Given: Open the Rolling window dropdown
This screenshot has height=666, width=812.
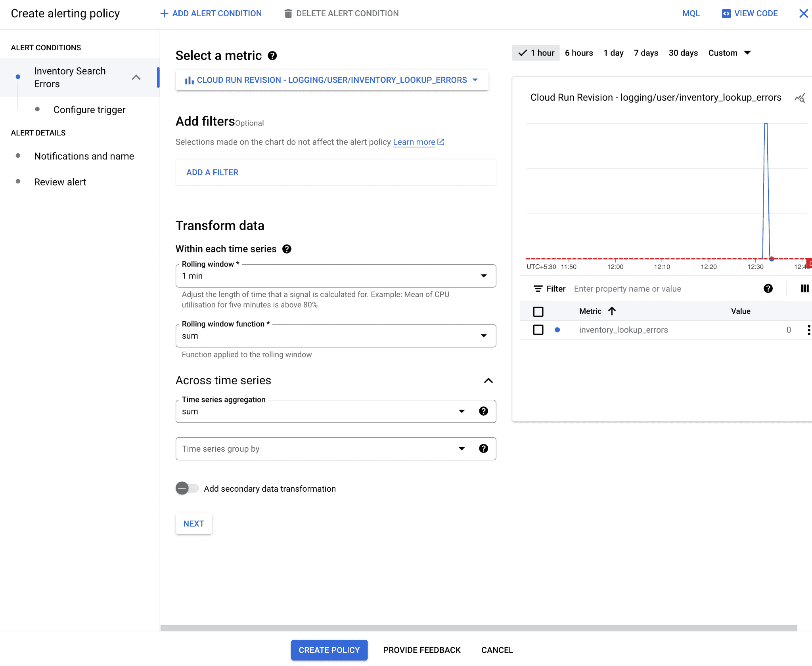Looking at the screenshot, I should click(x=484, y=276).
